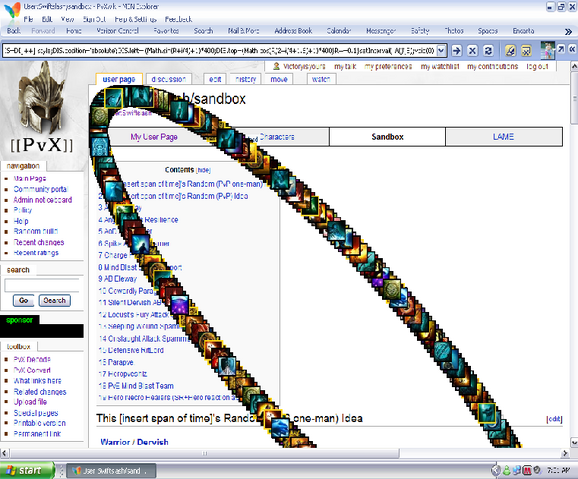
Task: Switch to the discussion tab
Action: point(168,79)
